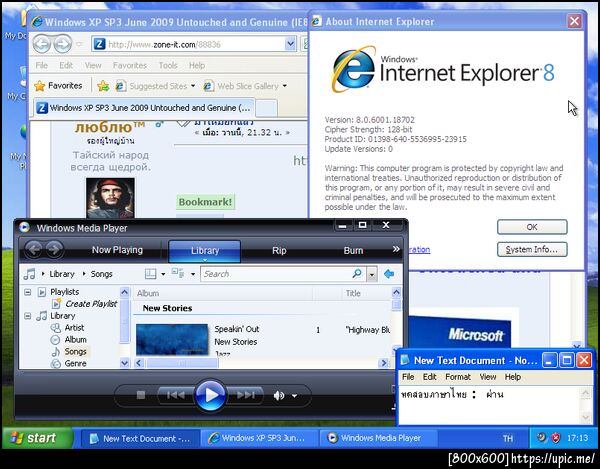Click the Stop button in Media Player
The height and width of the screenshot is (469, 600).
[141, 395]
